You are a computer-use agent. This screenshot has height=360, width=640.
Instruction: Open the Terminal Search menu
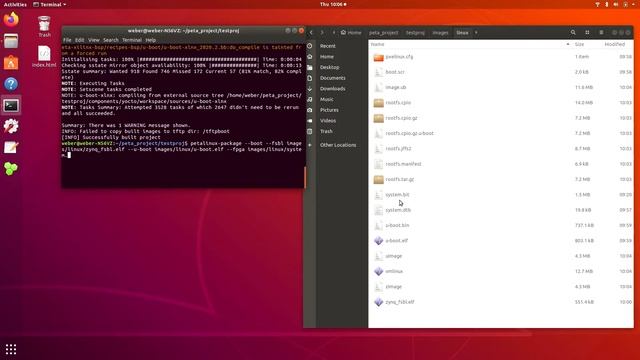click(111, 40)
